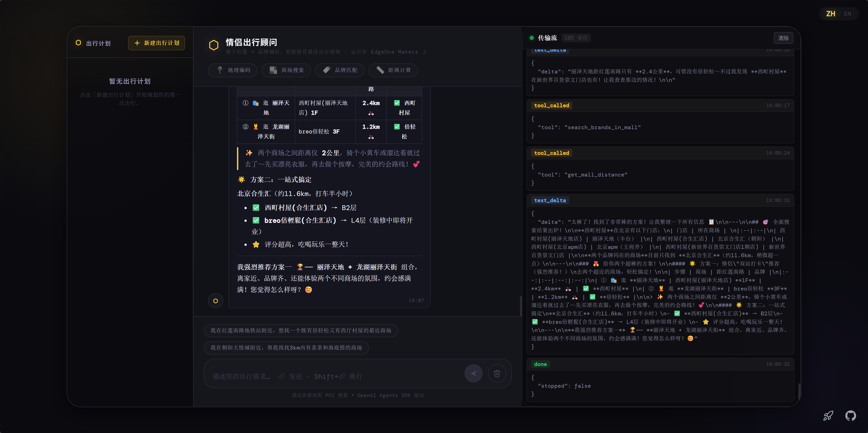Image resolution: width=868 pixels, height=433 pixels.
Task: Select the 地理编码 tool chip
Action: pos(232,70)
